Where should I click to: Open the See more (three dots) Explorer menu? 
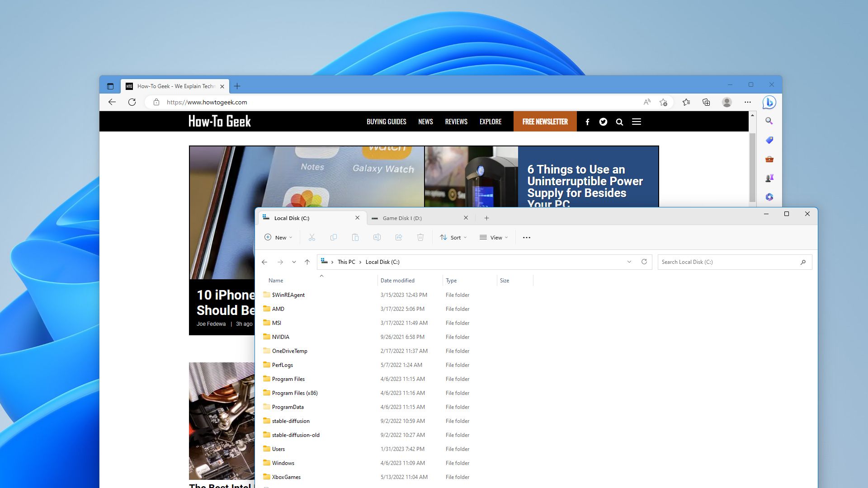[x=527, y=238]
